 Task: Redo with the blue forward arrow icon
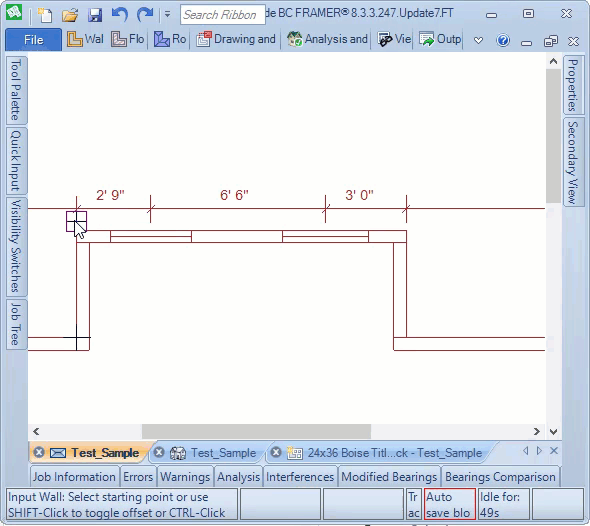145,15
